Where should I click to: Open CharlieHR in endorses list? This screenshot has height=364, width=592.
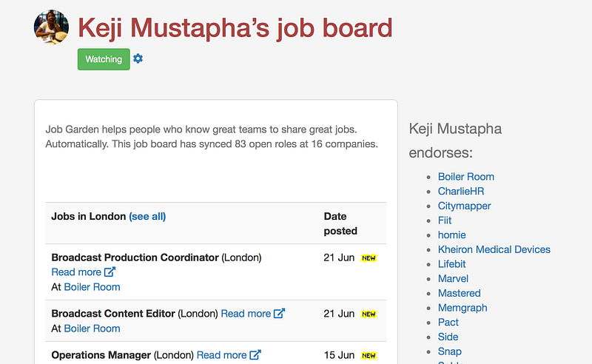pyautogui.click(x=461, y=191)
